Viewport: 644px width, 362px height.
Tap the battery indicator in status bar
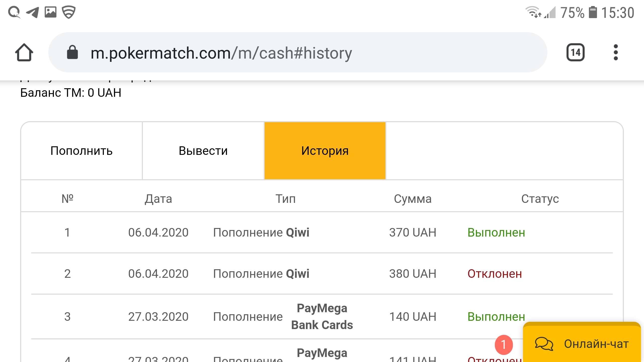(x=593, y=12)
